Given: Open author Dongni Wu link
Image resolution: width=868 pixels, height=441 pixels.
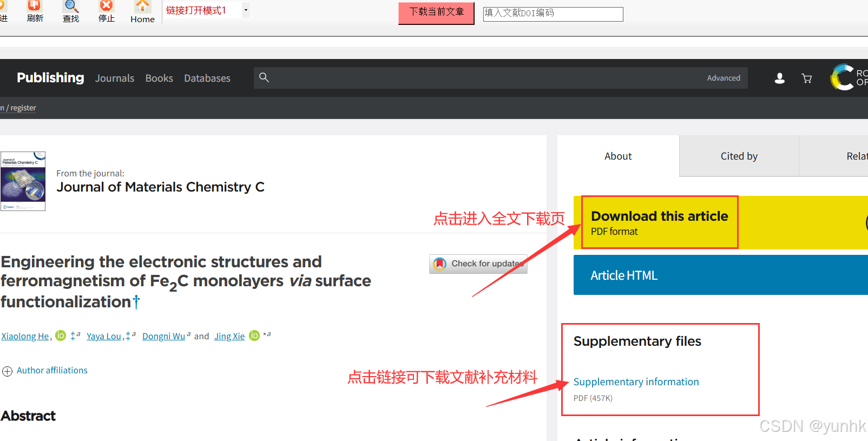Looking at the screenshot, I should pos(163,336).
